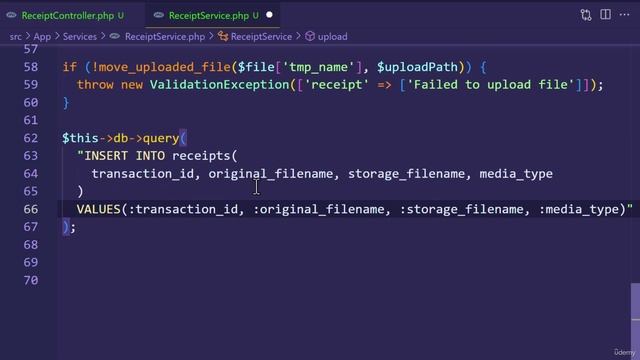Click the ValidationException class name

220,85
